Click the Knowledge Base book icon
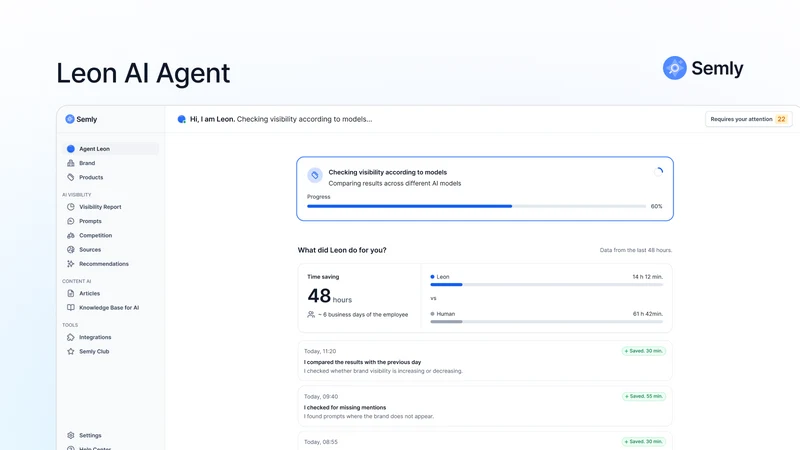 pyautogui.click(x=70, y=308)
